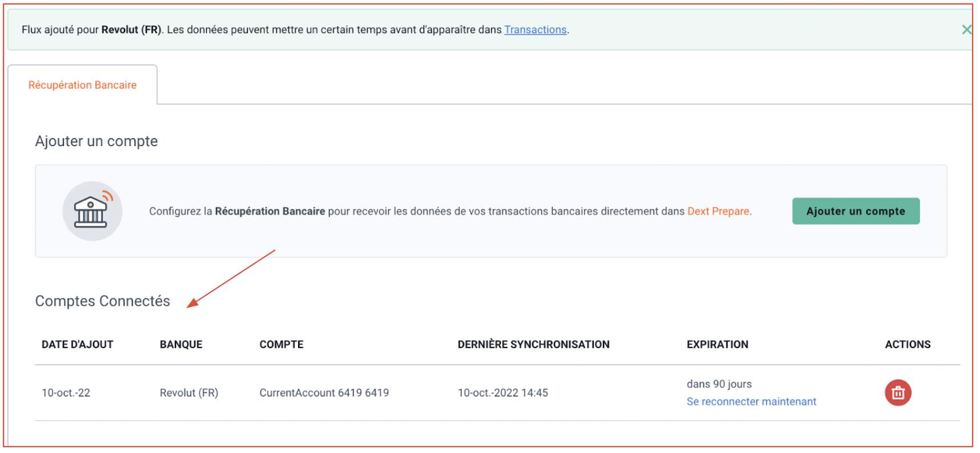Image resolution: width=980 pixels, height=453 pixels.
Task: Select the Revolut (FR) bank cell
Action: [x=189, y=393]
